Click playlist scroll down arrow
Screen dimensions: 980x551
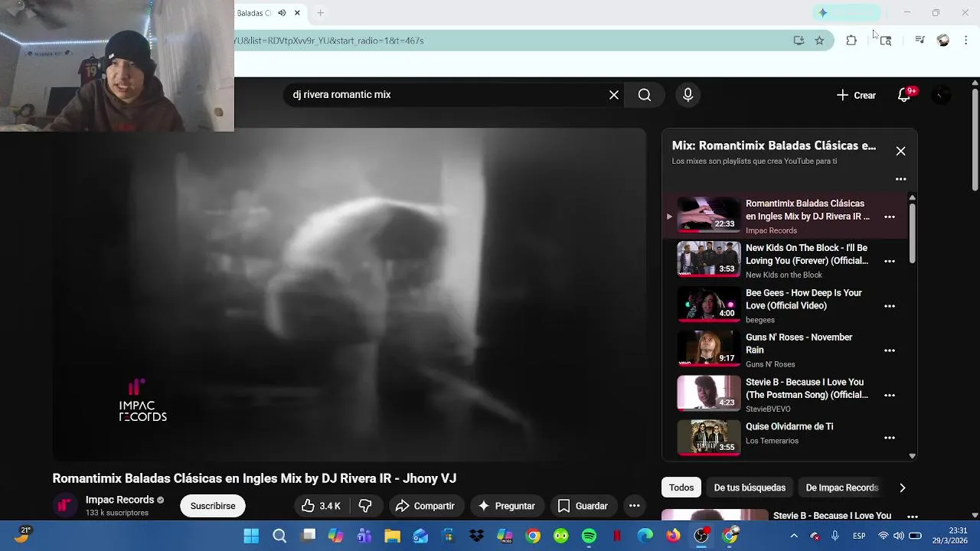point(912,456)
